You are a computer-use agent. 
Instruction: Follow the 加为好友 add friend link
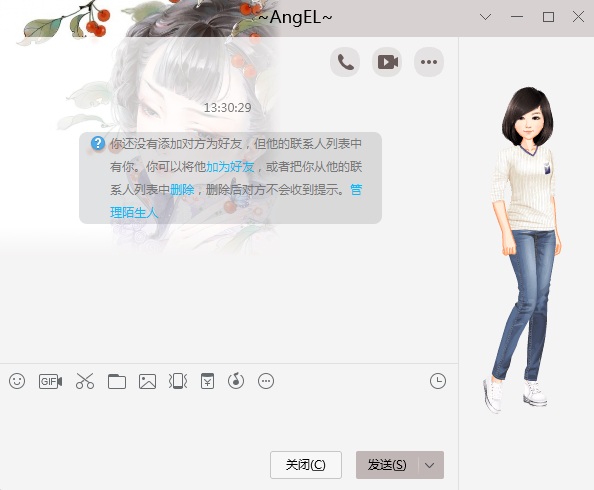230,167
